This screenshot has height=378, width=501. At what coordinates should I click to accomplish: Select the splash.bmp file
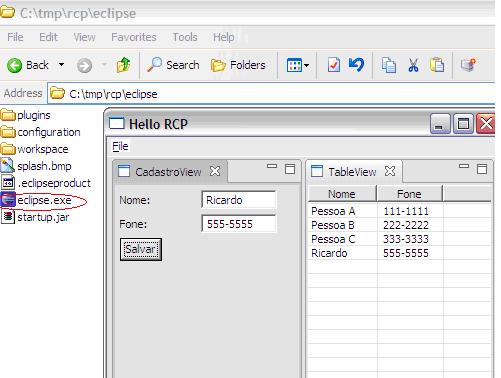(x=36, y=166)
